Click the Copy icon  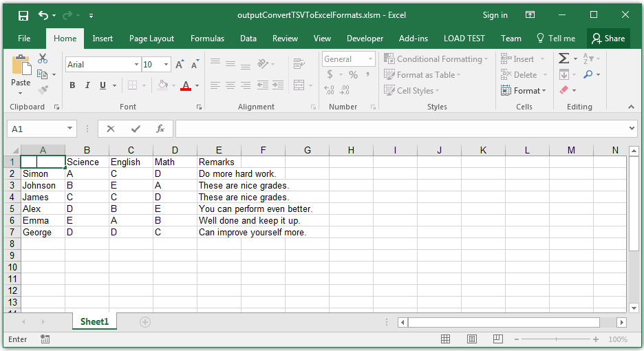point(42,74)
